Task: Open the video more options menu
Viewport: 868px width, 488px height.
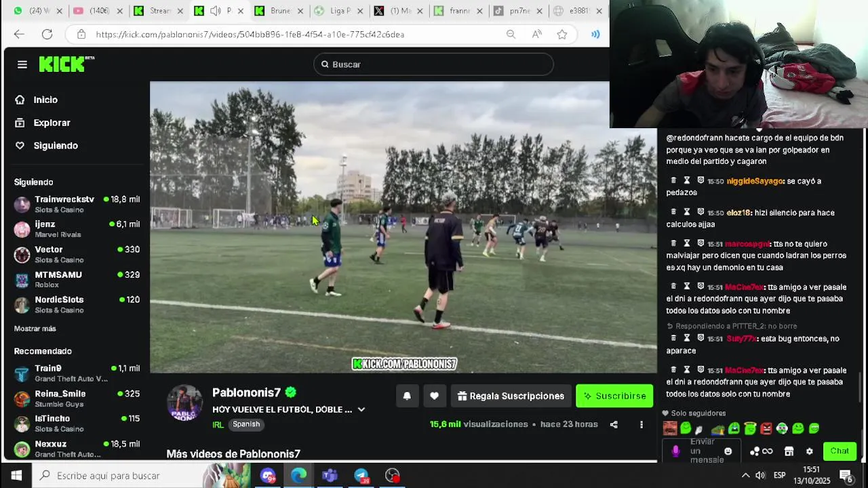Action: click(642, 425)
